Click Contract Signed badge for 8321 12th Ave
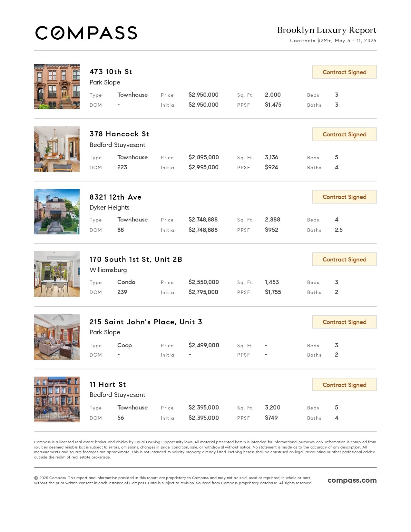Image resolution: width=411 pixels, height=532 pixels. [344, 197]
